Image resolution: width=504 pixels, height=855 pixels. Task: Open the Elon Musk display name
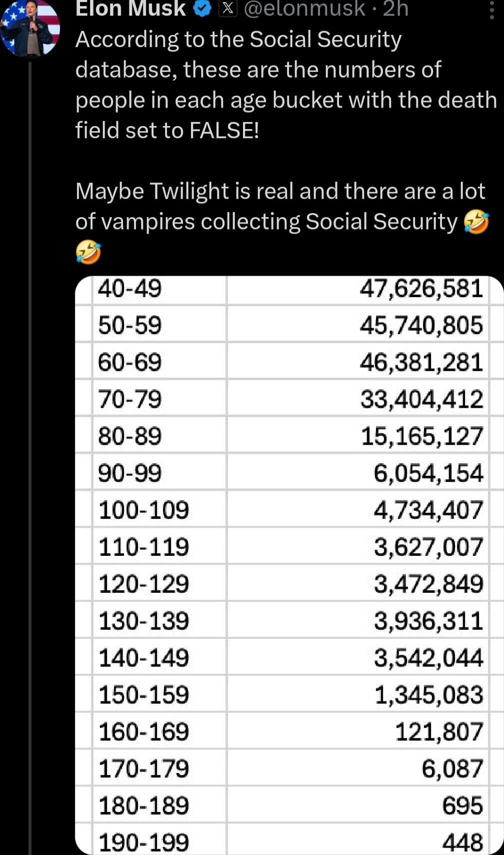click(131, 9)
